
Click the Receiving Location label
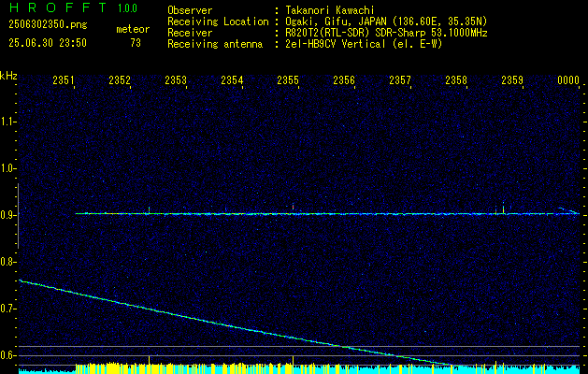[x=218, y=22]
